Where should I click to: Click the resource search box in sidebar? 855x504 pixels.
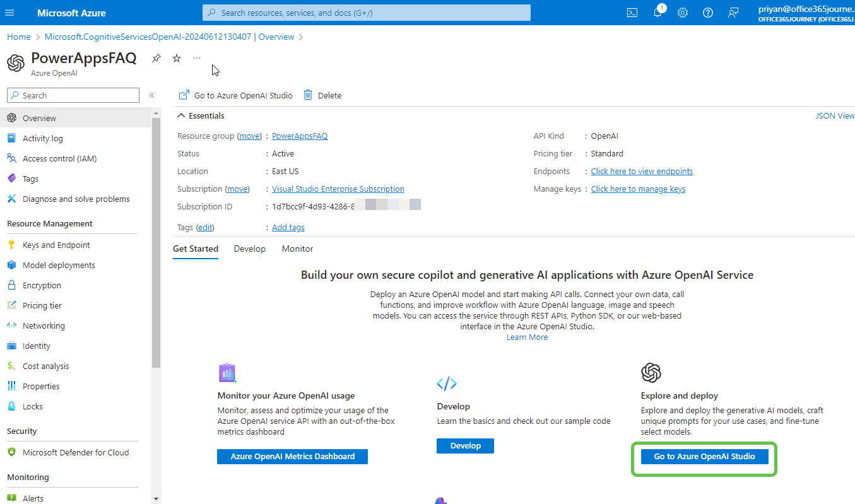(x=73, y=95)
